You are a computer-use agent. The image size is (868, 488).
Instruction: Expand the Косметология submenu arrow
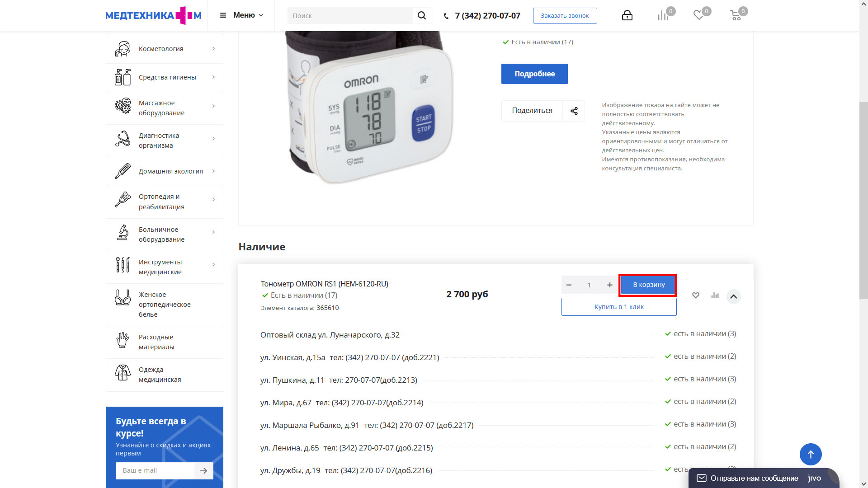tap(214, 49)
